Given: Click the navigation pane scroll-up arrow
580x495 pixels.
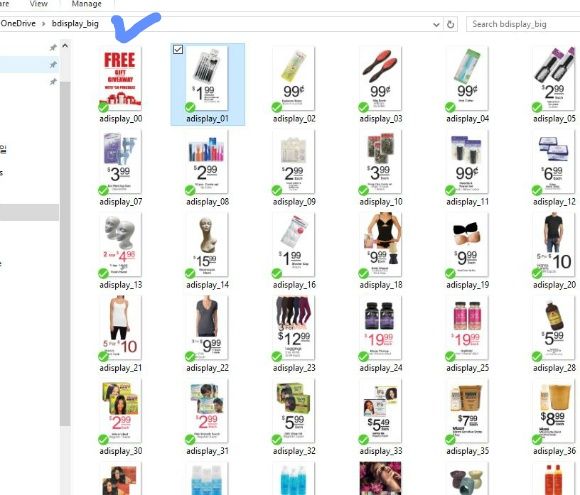Looking at the screenshot, I should point(65,46).
